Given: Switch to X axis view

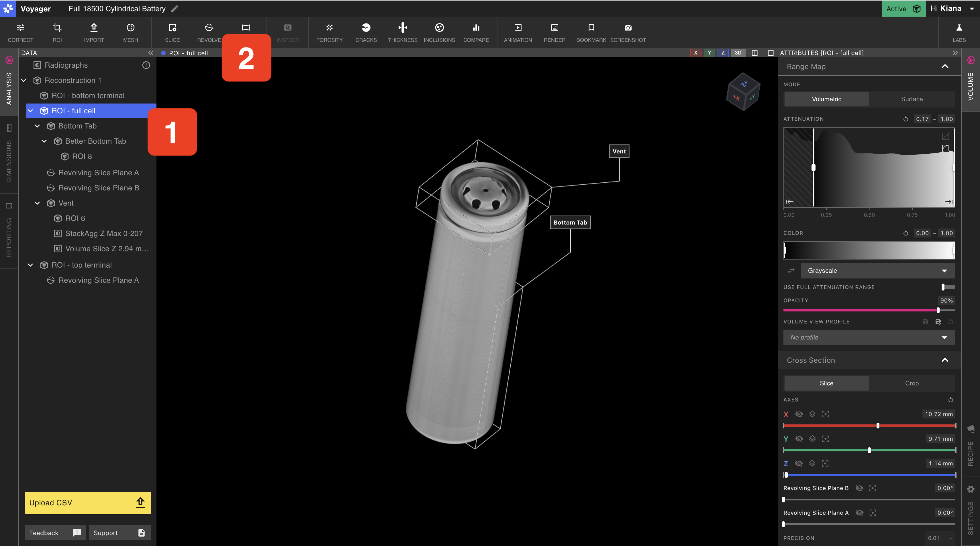Looking at the screenshot, I should [695, 53].
